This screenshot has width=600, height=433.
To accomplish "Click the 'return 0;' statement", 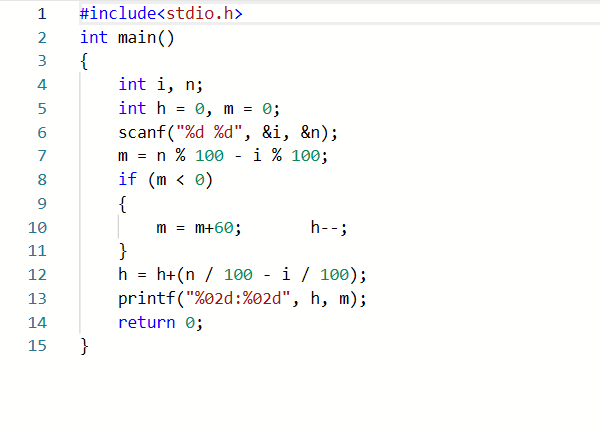I will click(160, 323).
